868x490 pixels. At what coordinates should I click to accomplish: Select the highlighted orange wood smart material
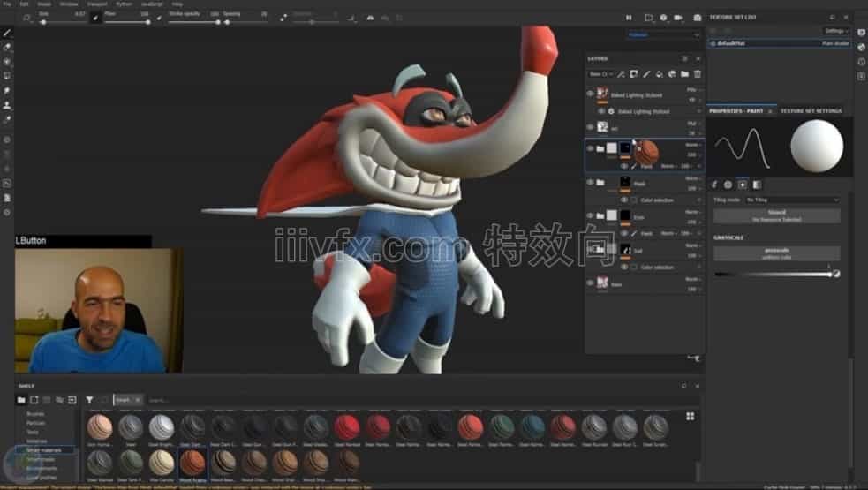pos(192,464)
